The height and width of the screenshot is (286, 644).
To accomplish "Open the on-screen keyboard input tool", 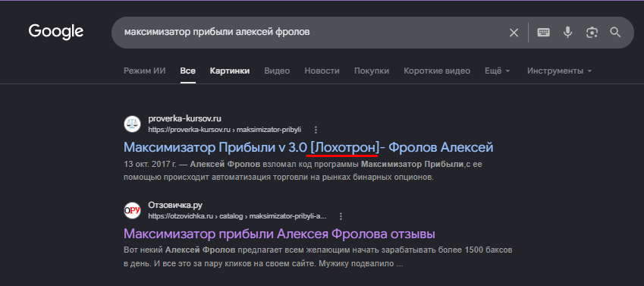I will point(544,33).
